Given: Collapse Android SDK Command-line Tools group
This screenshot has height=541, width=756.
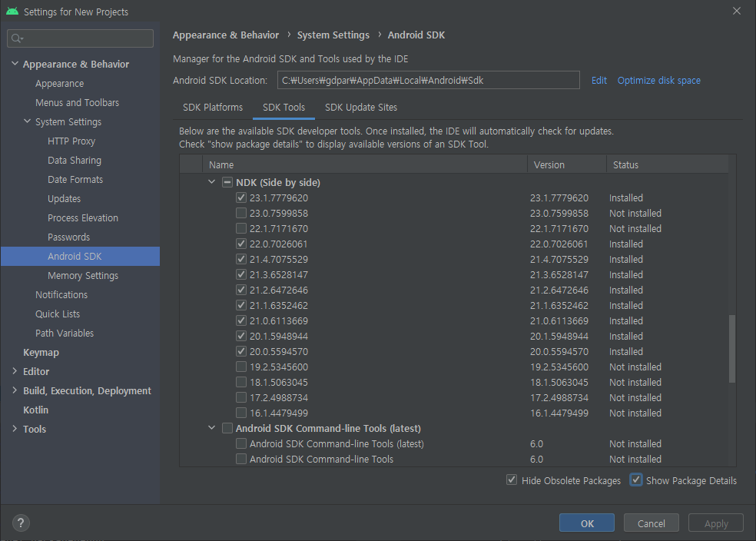Looking at the screenshot, I should coord(211,428).
